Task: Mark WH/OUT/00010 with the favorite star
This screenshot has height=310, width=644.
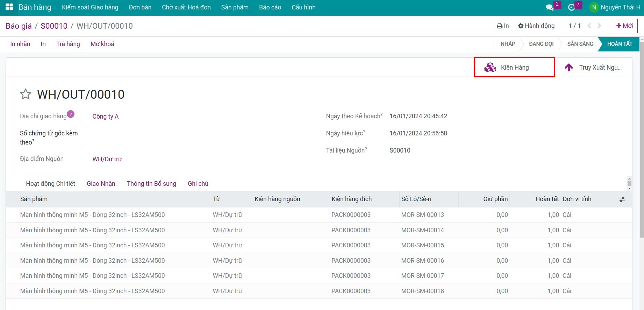Action: click(26, 94)
